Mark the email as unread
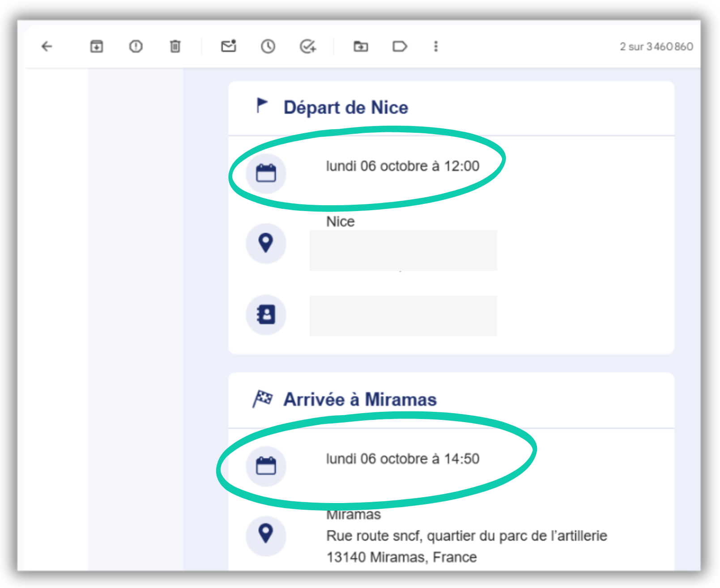The width and height of the screenshot is (720, 588). point(229,46)
